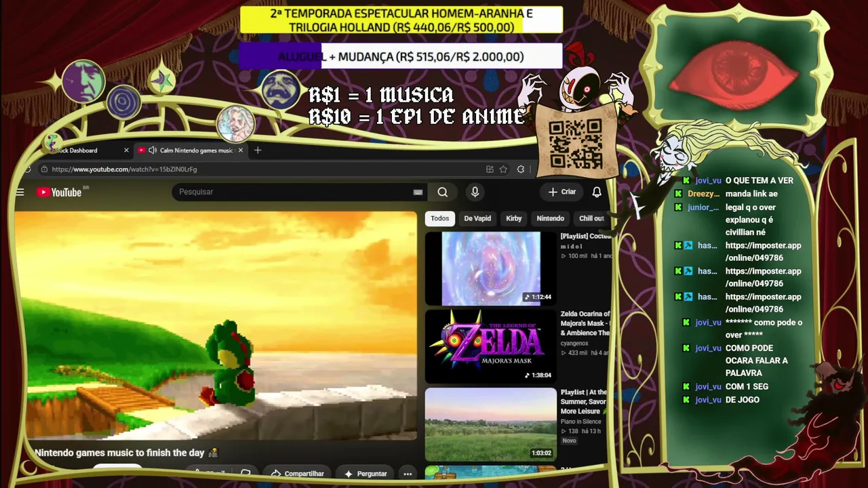Screen dimensions: 868x488
Task: Click the YouTube search magnifier button
Action: (x=443, y=192)
